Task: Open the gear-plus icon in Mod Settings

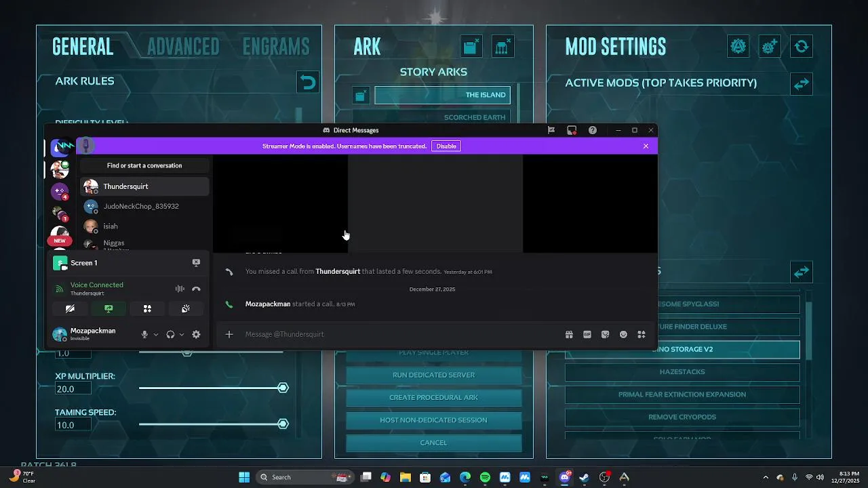Action: pyautogui.click(x=770, y=46)
